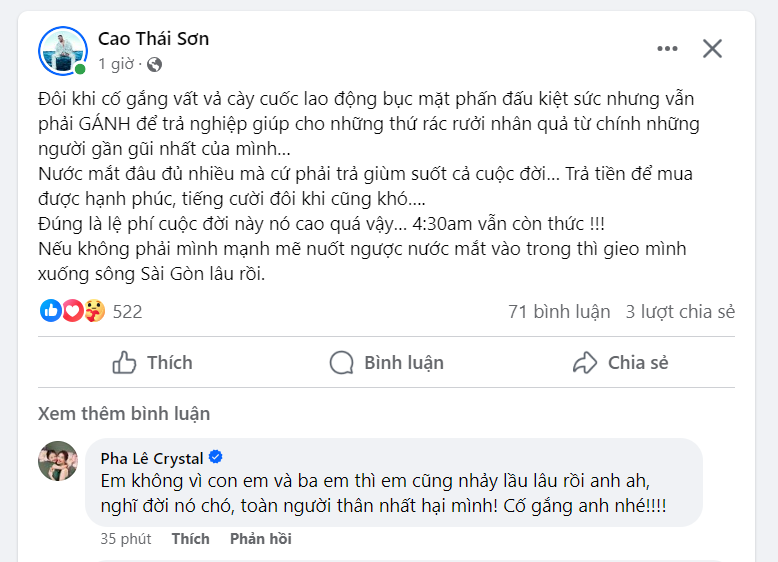Like Pha Lê Crystal's comment via Thích
Image resolution: width=778 pixels, height=562 pixels.
click(x=191, y=539)
